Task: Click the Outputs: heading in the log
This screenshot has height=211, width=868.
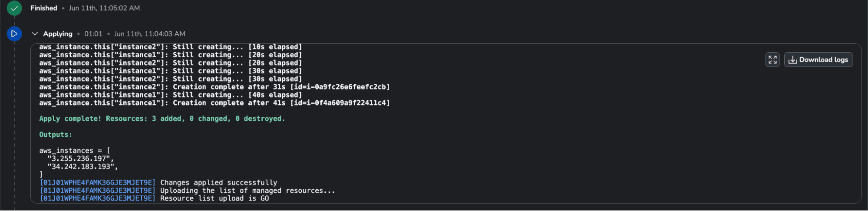Action: pos(56,135)
